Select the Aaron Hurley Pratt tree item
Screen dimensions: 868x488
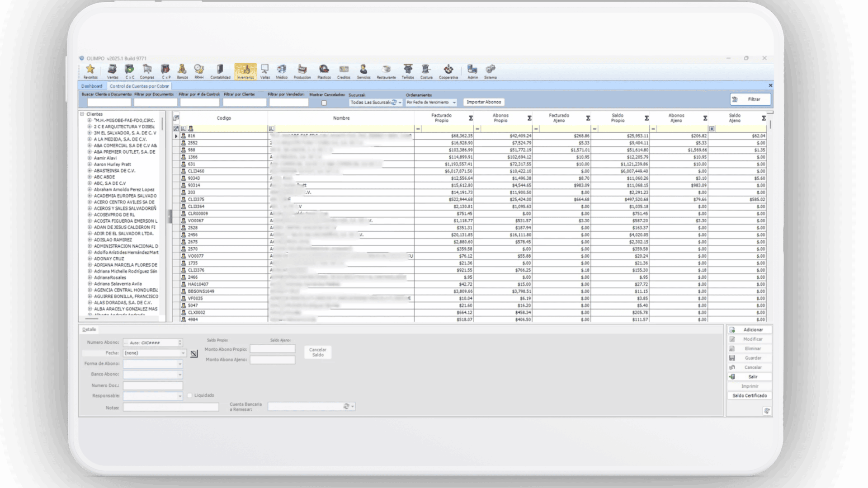coord(112,164)
